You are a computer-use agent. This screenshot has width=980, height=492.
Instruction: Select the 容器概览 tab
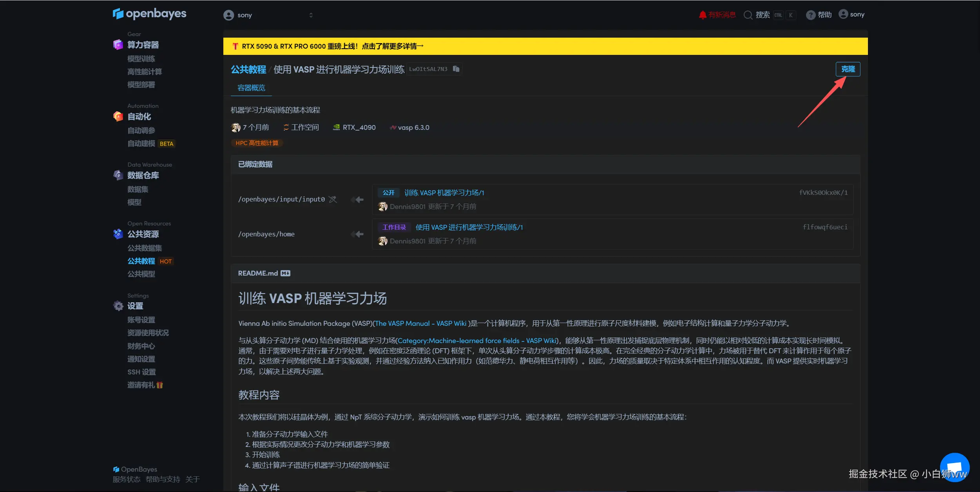(x=251, y=88)
